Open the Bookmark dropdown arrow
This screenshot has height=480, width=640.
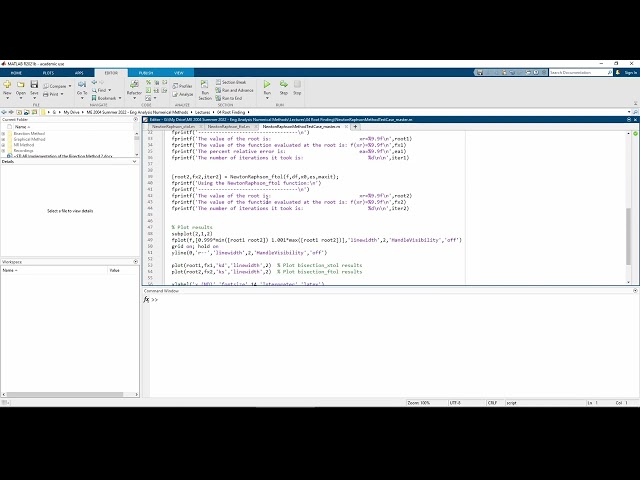[120, 98]
